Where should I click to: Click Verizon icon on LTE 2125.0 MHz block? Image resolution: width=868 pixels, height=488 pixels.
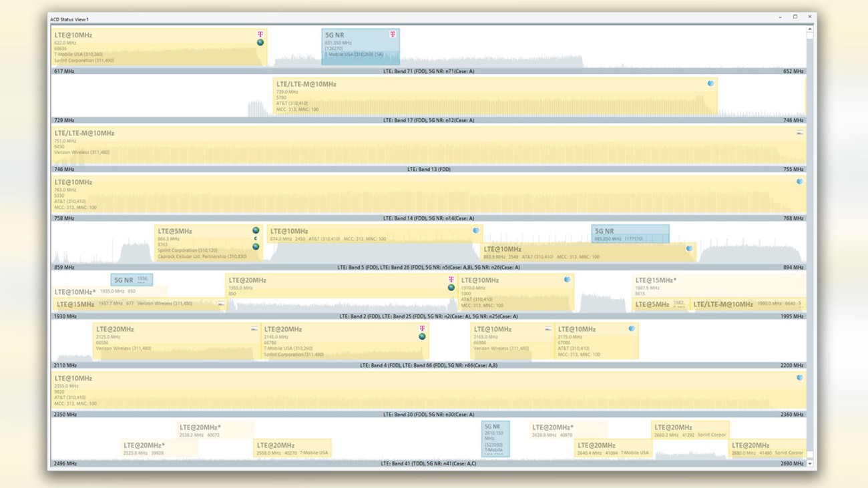coord(254,329)
